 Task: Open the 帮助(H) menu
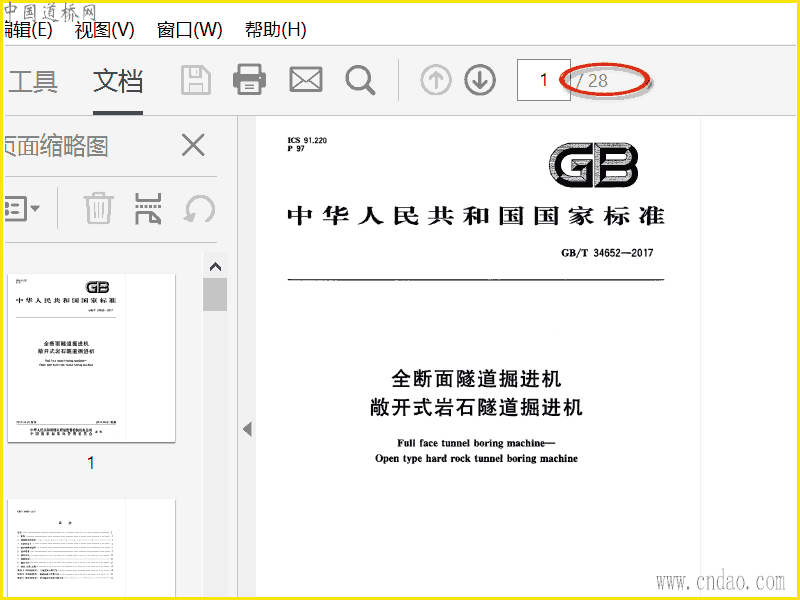point(276,30)
